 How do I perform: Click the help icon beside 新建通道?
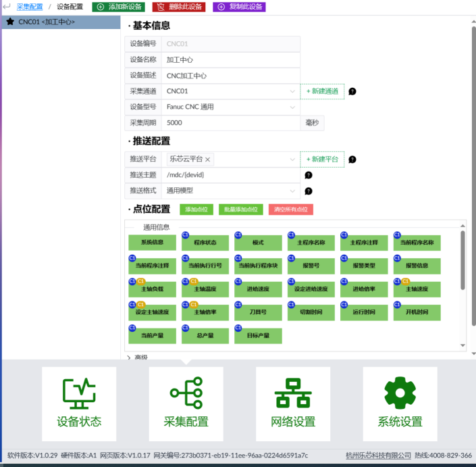coord(352,91)
